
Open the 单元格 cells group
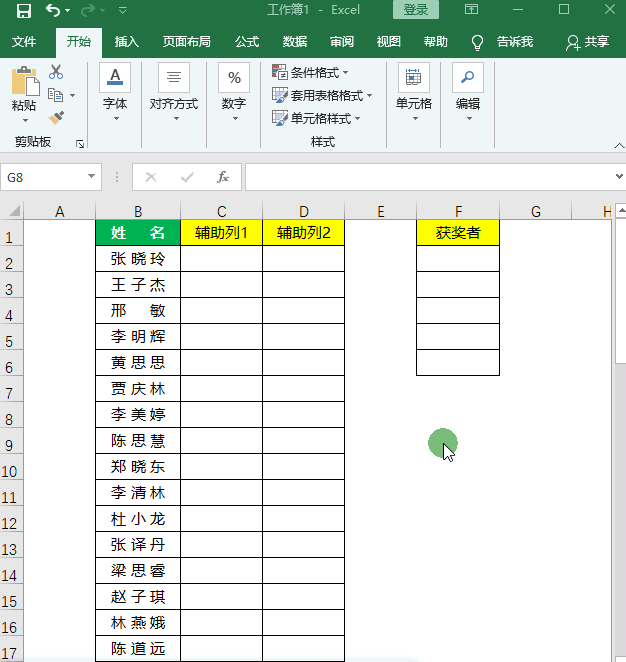tap(414, 93)
